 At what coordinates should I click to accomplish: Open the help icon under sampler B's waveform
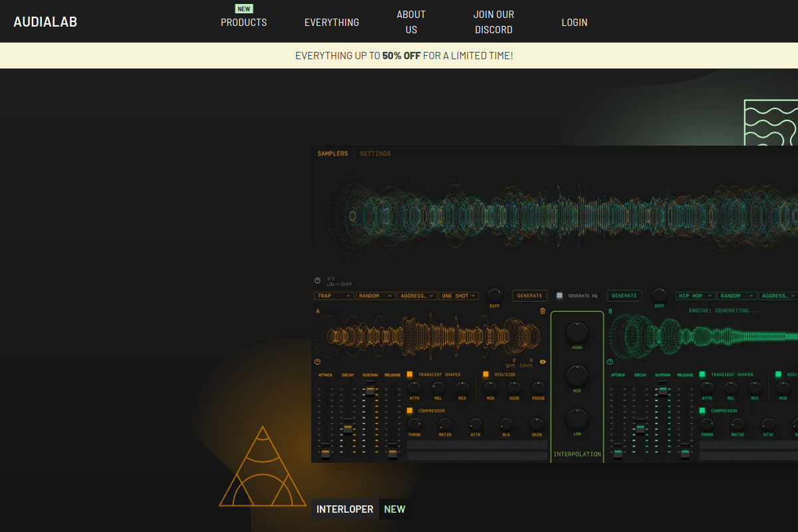coord(610,362)
